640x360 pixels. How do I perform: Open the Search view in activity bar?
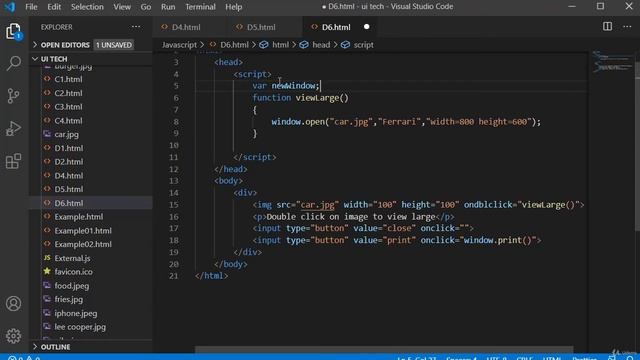[13, 63]
